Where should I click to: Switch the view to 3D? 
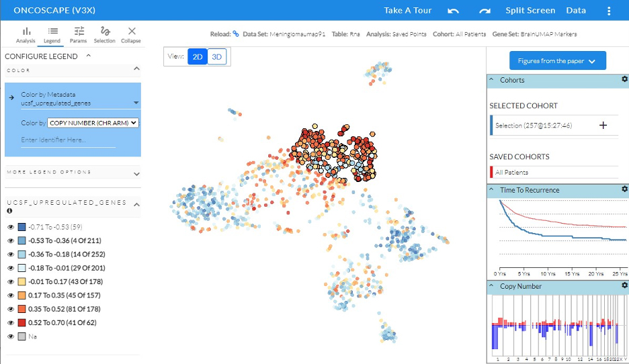coord(216,57)
